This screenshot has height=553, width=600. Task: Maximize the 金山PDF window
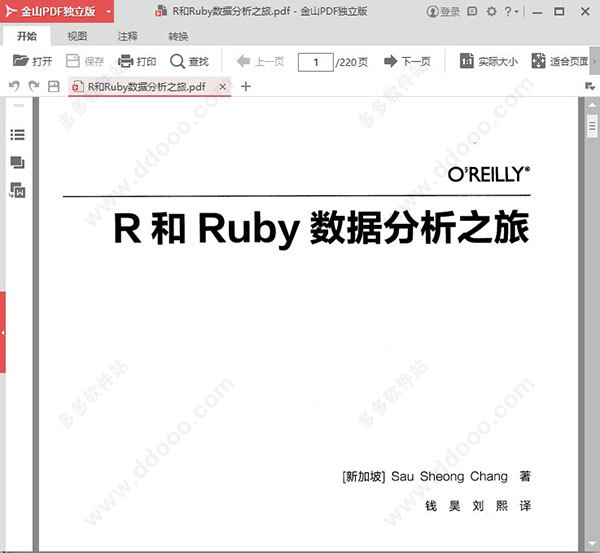point(559,11)
